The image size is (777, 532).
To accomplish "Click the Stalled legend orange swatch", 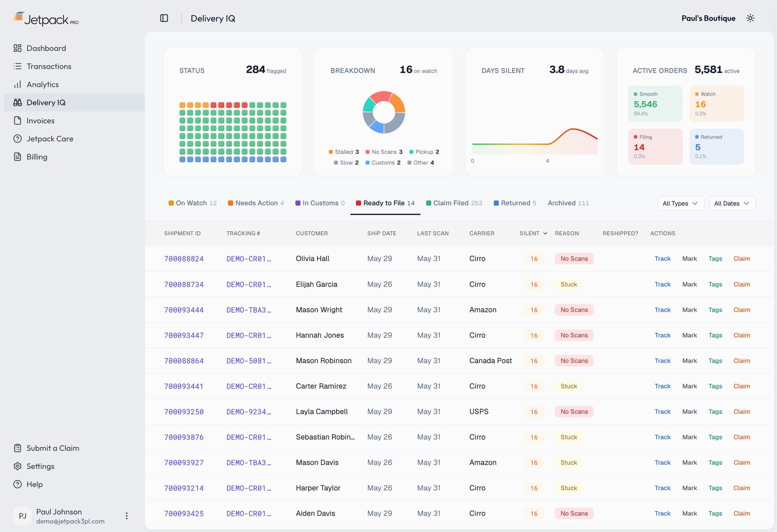I will (331, 152).
